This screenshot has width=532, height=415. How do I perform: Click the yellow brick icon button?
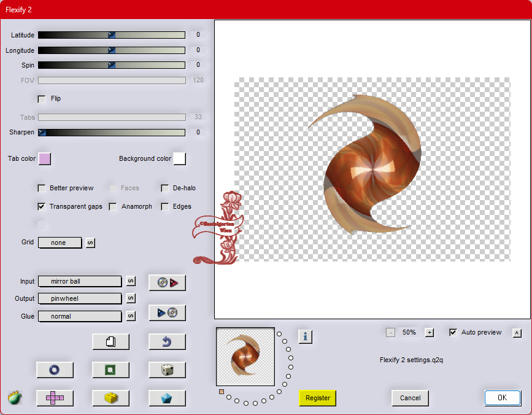point(110,398)
